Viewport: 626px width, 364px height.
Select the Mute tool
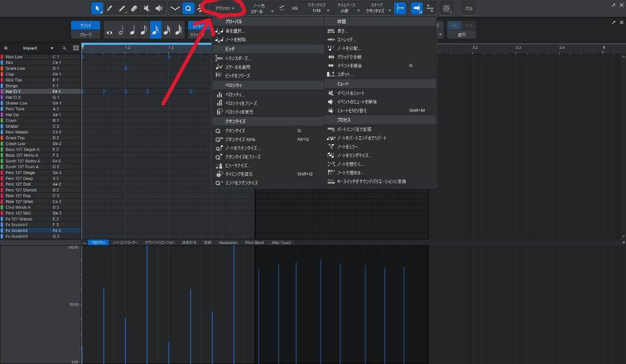pyautogui.click(x=147, y=8)
